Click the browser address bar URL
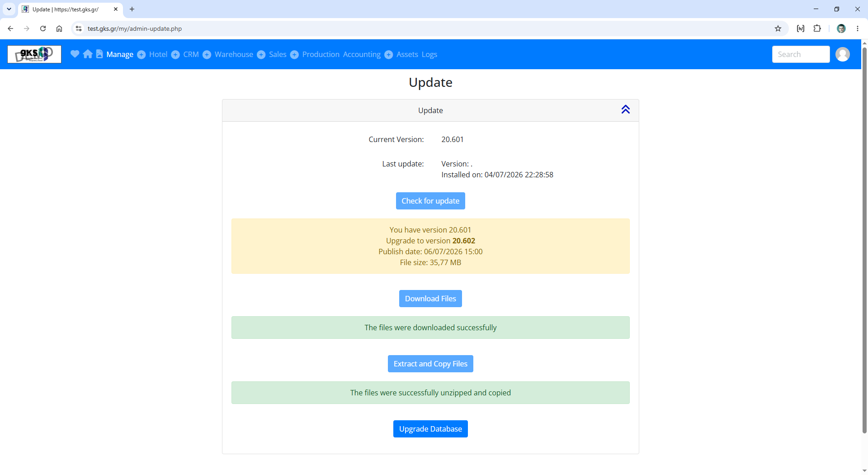This screenshot has height=475, width=868. click(x=135, y=28)
